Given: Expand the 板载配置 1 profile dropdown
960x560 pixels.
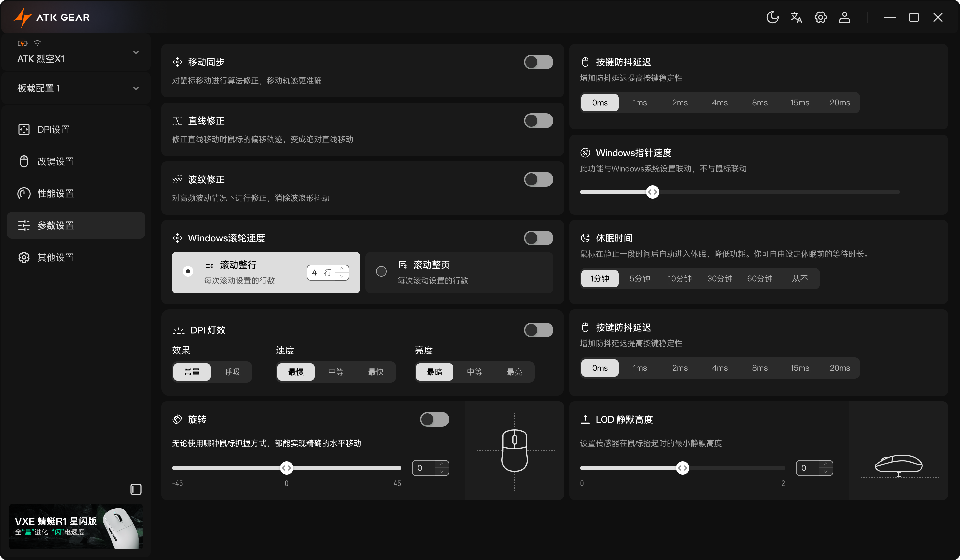Looking at the screenshot, I should pyautogui.click(x=136, y=88).
